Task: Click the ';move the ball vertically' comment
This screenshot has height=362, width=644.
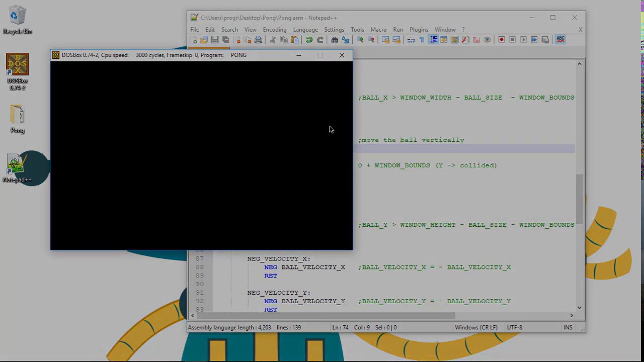Action: (x=411, y=140)
